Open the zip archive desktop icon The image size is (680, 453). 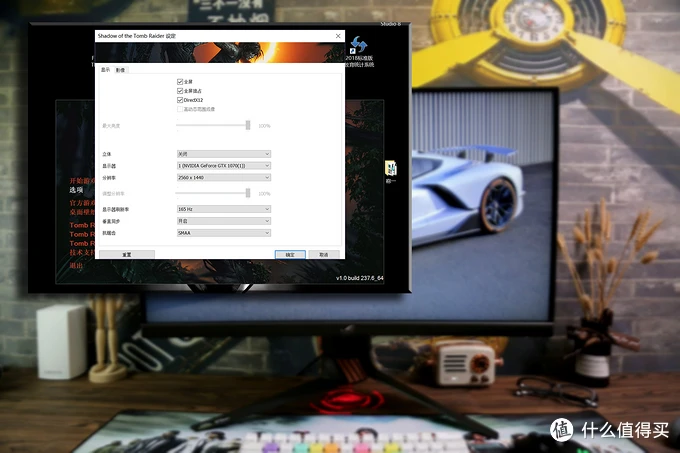coord(391,172)
